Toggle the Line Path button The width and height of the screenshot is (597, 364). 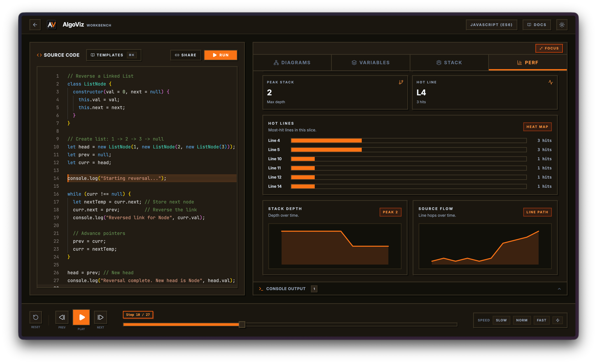(x=537, y=212)
